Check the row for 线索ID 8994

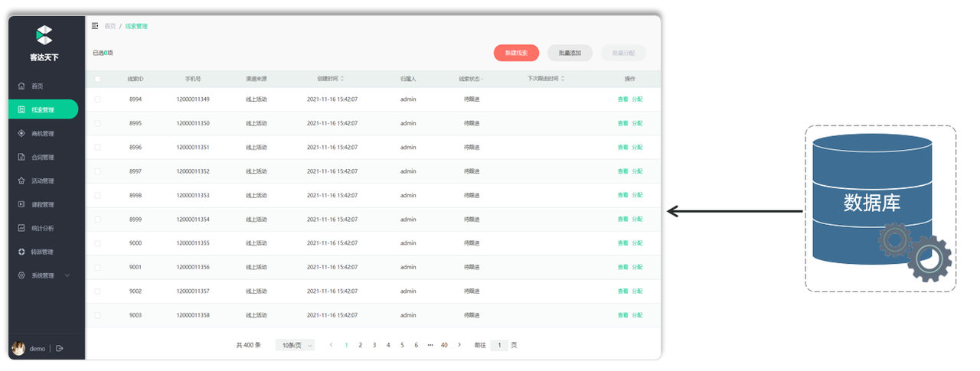(97, 99)
